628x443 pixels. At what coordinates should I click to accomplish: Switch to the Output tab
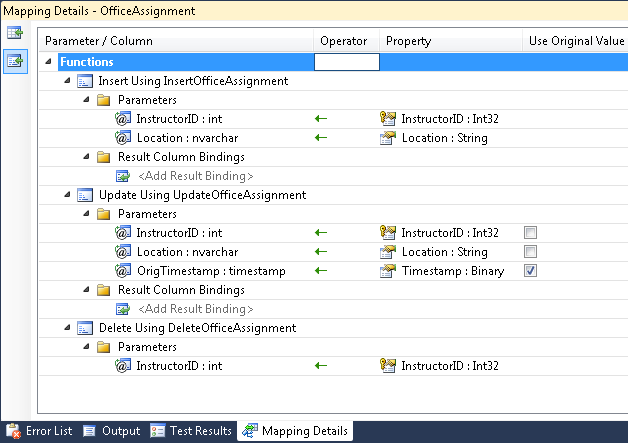(x=111, y=431)
